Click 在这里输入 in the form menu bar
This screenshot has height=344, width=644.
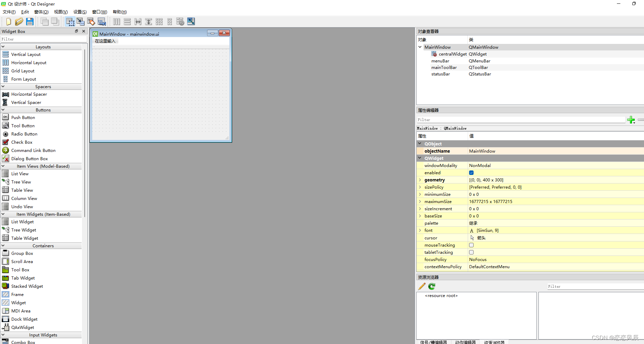(x=105, y=41)
